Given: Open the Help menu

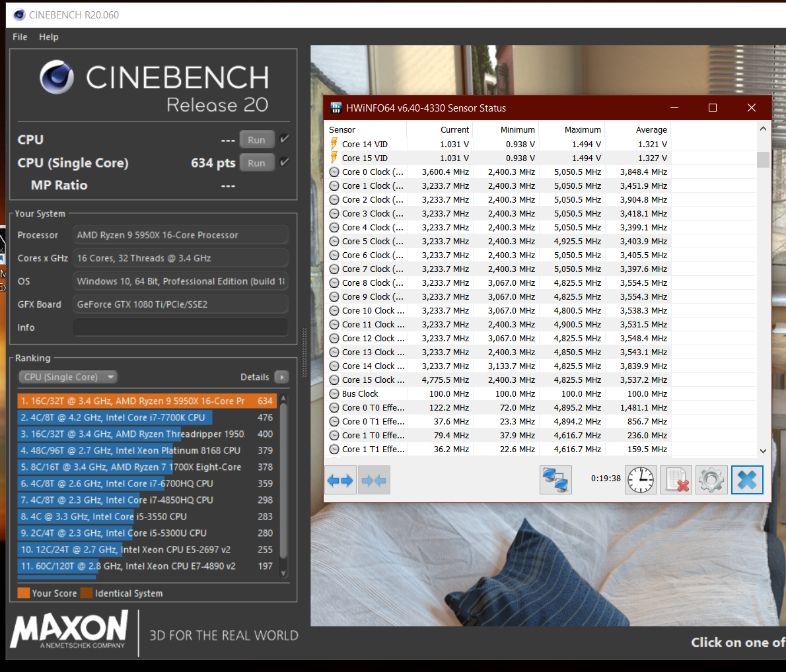Looking at the screenshot, I should pos(49,36).
